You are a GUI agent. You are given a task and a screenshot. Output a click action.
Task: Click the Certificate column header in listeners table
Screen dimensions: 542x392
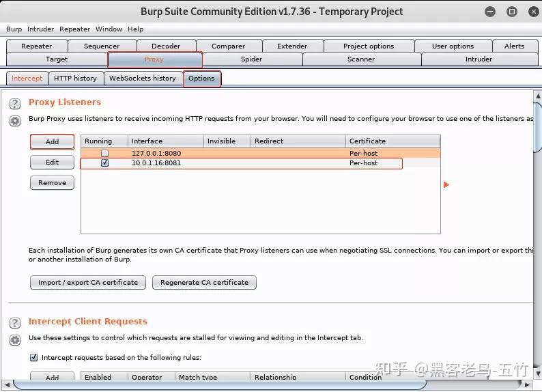(x=393, y=141)
